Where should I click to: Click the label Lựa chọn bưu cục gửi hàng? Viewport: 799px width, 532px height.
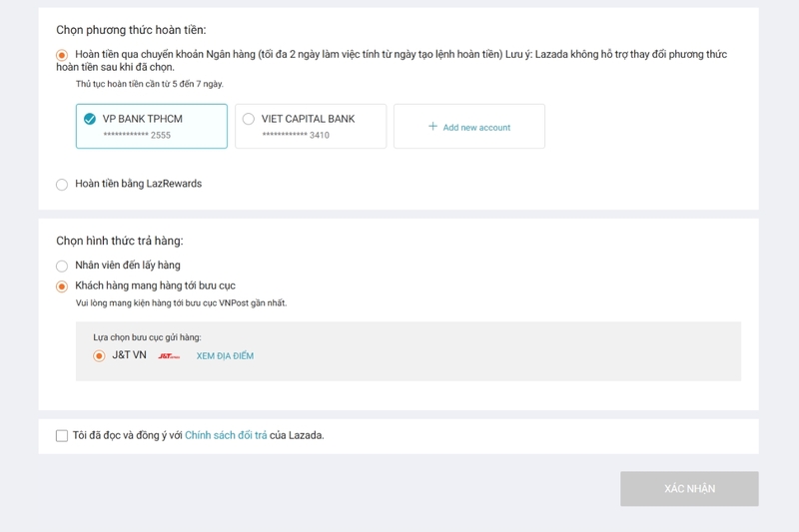[147, 337]
